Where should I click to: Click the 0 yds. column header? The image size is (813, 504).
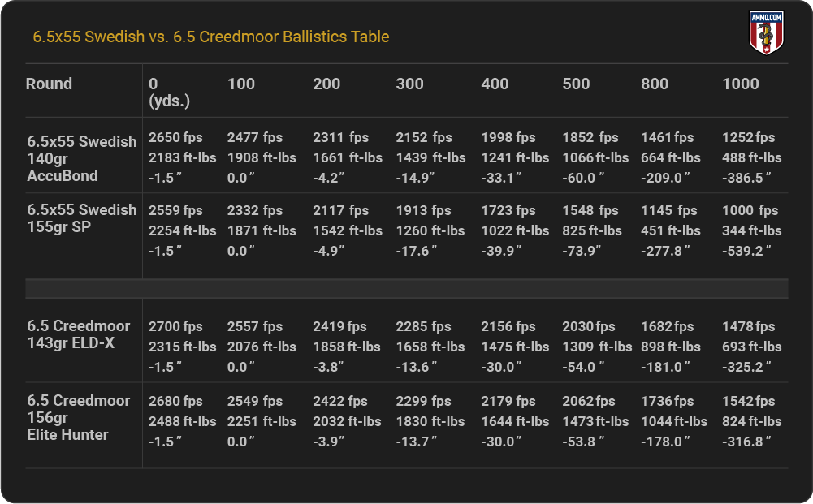[x=167, y=92]
